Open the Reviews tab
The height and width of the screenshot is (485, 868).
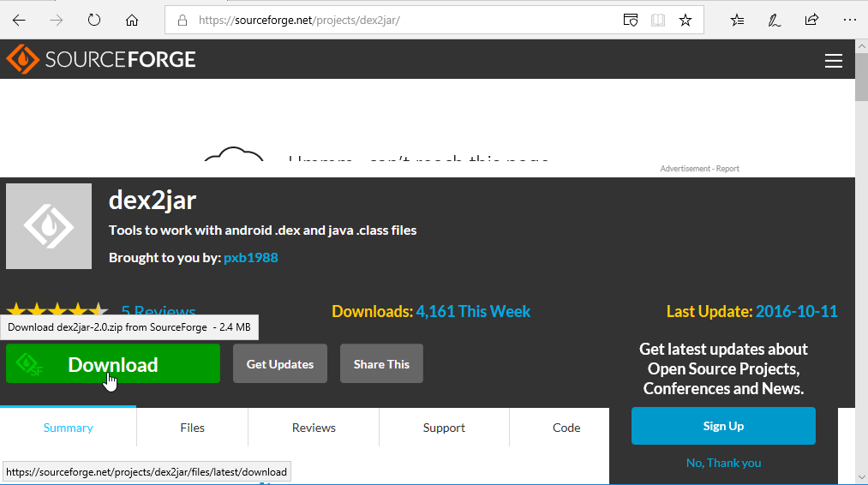tap(314, 428)
